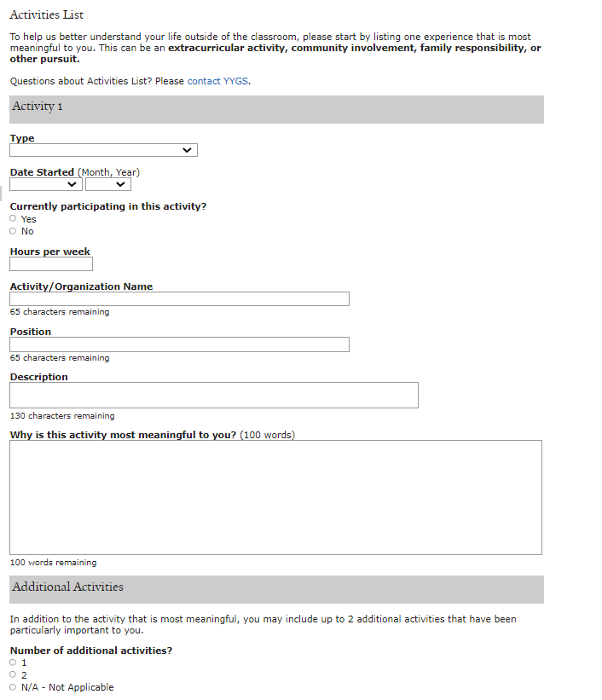This screenshot has height=700, width=602.
Task: Select No for currently participating
Action: pos(13,231)
